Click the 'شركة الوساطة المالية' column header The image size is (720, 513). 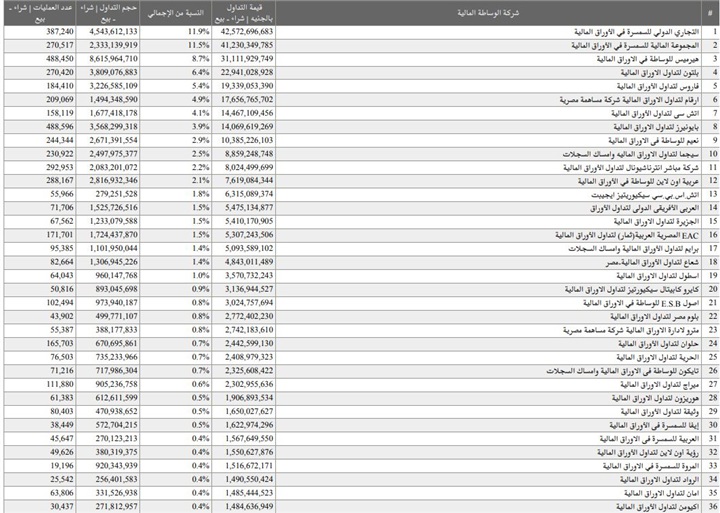[x=489, y=13]
